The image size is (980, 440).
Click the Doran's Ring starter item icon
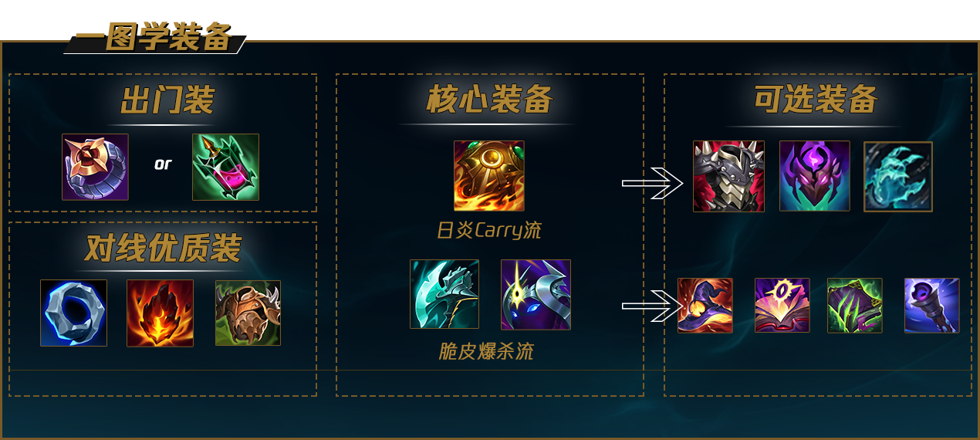pos(95,167)
